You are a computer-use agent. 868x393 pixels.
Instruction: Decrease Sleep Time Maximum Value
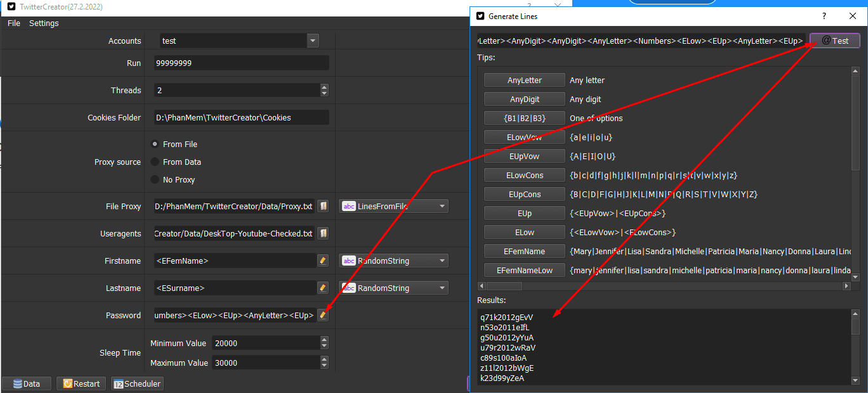[324, 366]
